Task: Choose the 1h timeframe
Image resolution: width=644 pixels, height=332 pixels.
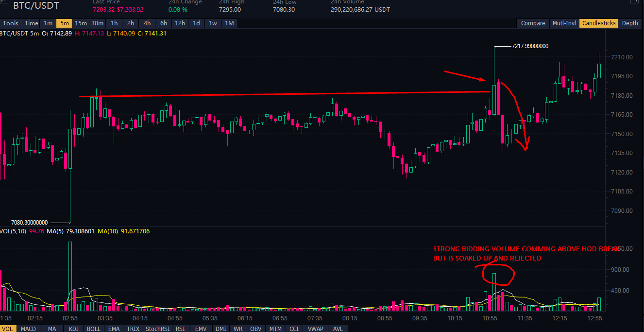Action: pos(114,23)
